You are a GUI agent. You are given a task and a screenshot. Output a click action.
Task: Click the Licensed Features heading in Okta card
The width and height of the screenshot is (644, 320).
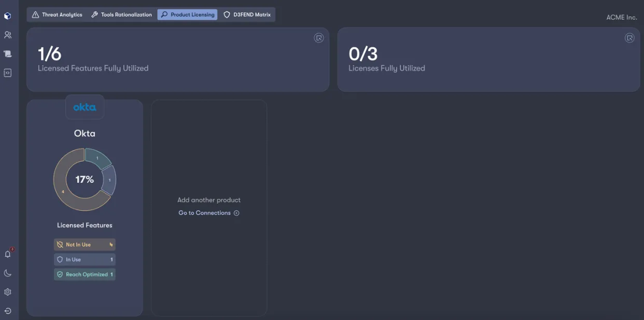pos(85,225)
